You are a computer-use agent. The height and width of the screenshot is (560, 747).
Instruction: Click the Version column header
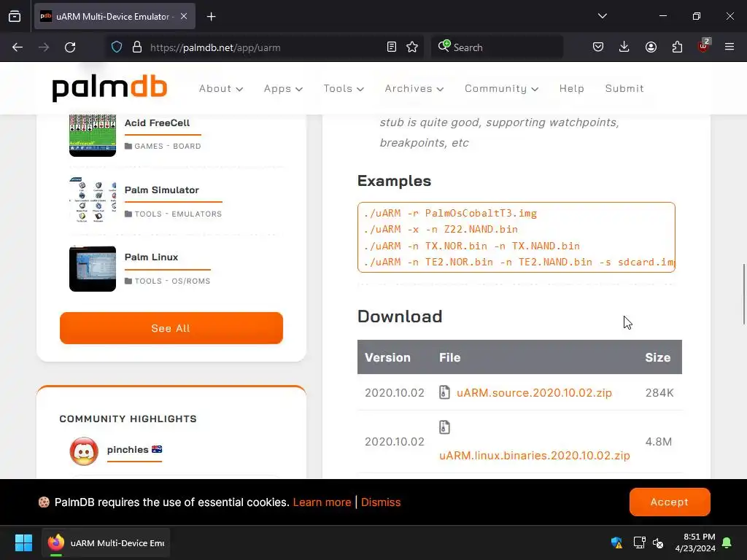pos(388,357)
